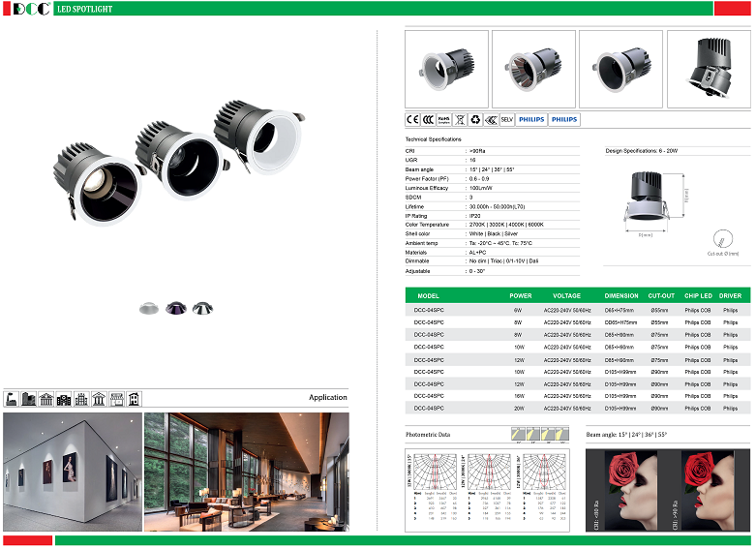Click the Color Temperature values
Viewport: 756px width, 549px height.
coord(506,225)
